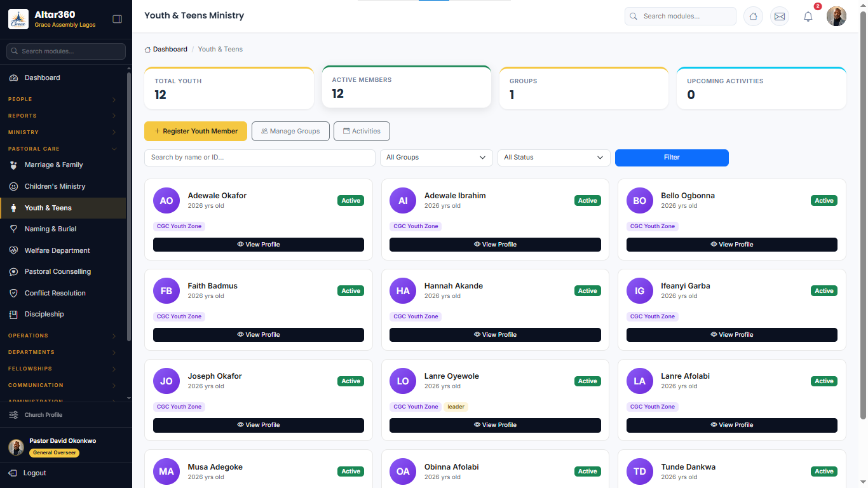Open the All Groups dropdown
868x488 pixels.
[x=436, y=158]
